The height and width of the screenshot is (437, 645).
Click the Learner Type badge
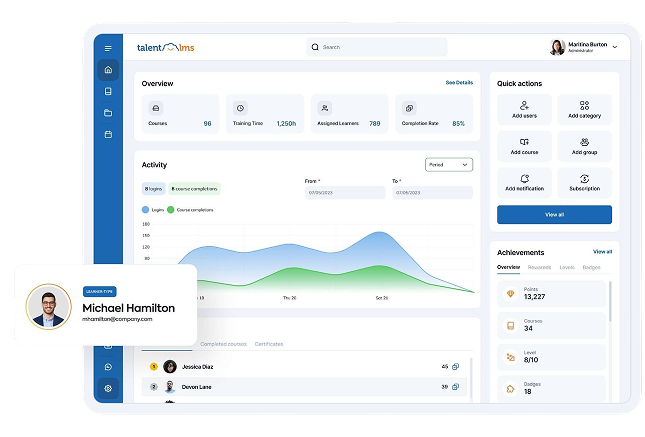[x=100, y=291]
